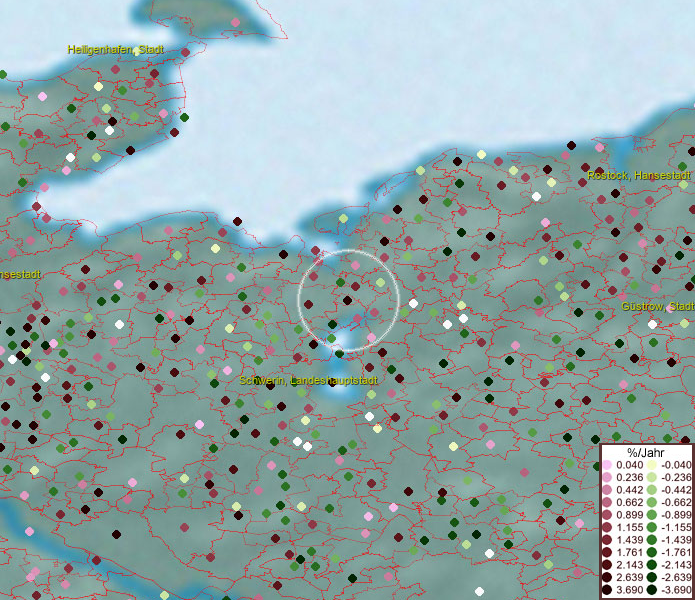Click the -0.040 legend color swatch
Image resolution: width=695 pixels, height=600 pixels.
[x=651, y=465]
